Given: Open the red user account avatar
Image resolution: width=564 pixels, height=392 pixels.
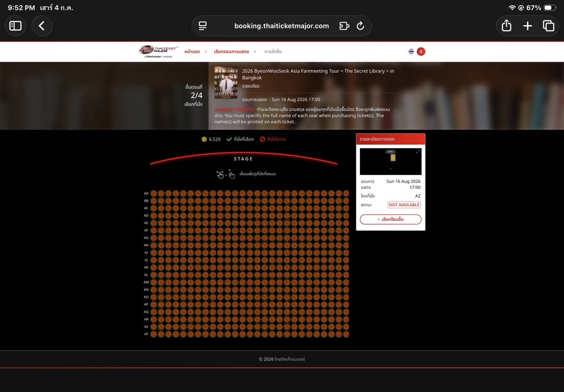Looking at the screenshot, I should 421,51.
